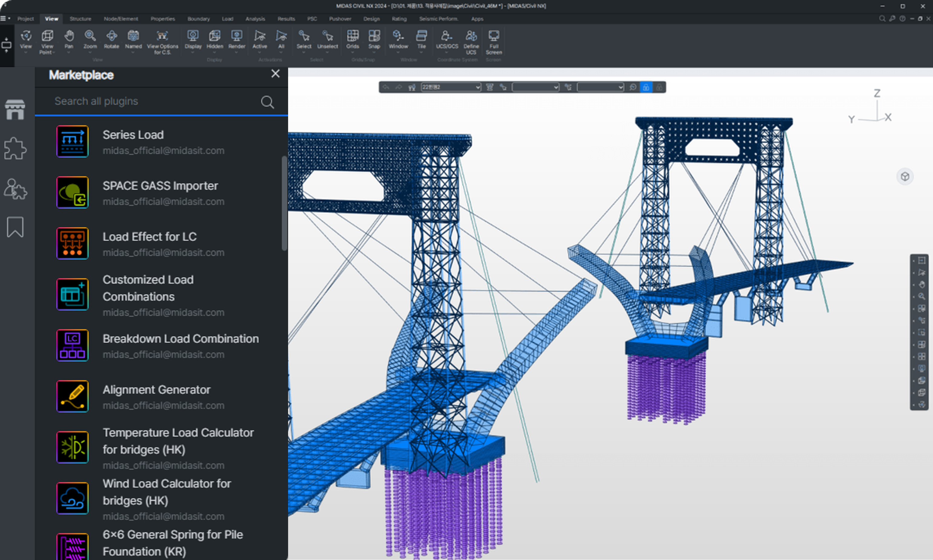Activate the Rotate view tool
Viewport: 933px width, 560px height.
coord(111,40)
